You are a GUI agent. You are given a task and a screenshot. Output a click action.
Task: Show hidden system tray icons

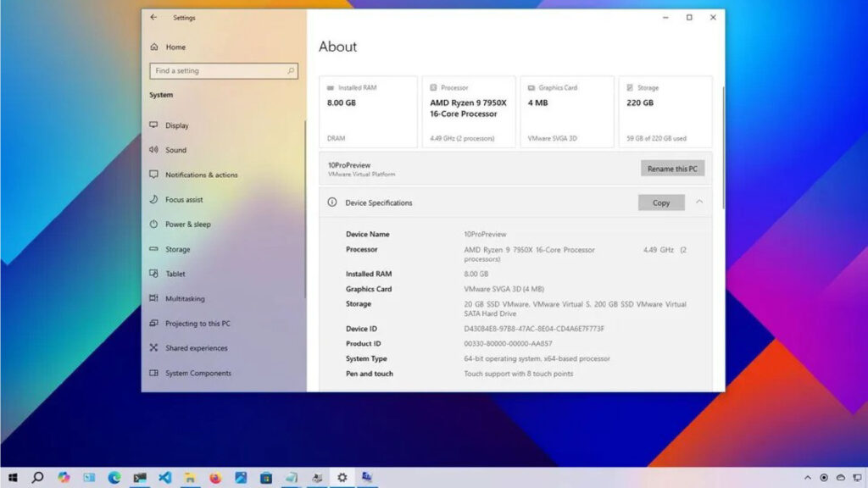coord(807,478)
